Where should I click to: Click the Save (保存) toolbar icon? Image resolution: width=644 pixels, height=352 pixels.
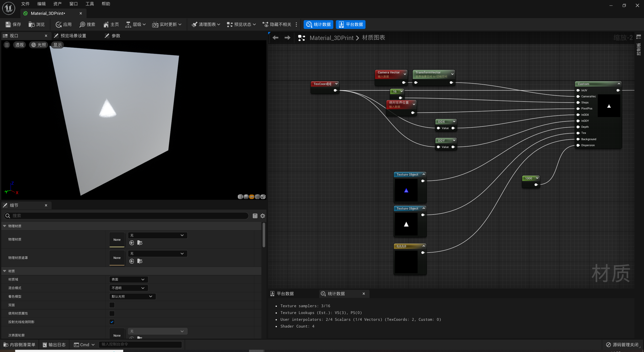click(x=8, y=24)
